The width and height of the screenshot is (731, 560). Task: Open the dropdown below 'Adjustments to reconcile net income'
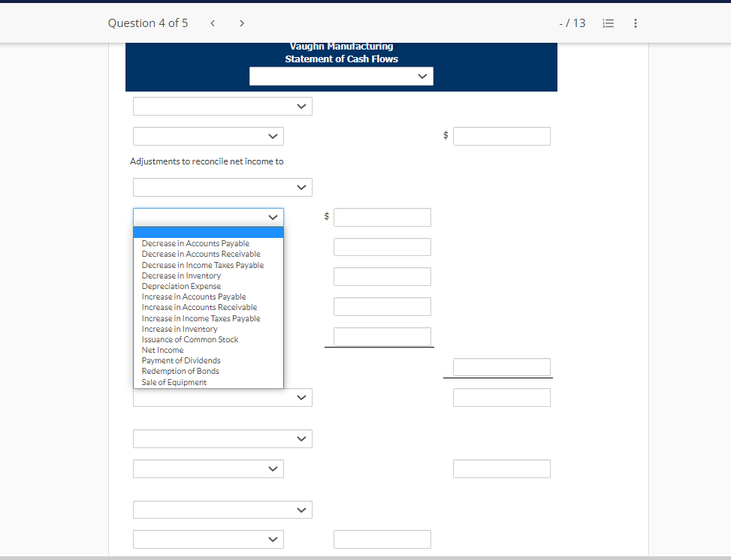[x=222, y=187]
